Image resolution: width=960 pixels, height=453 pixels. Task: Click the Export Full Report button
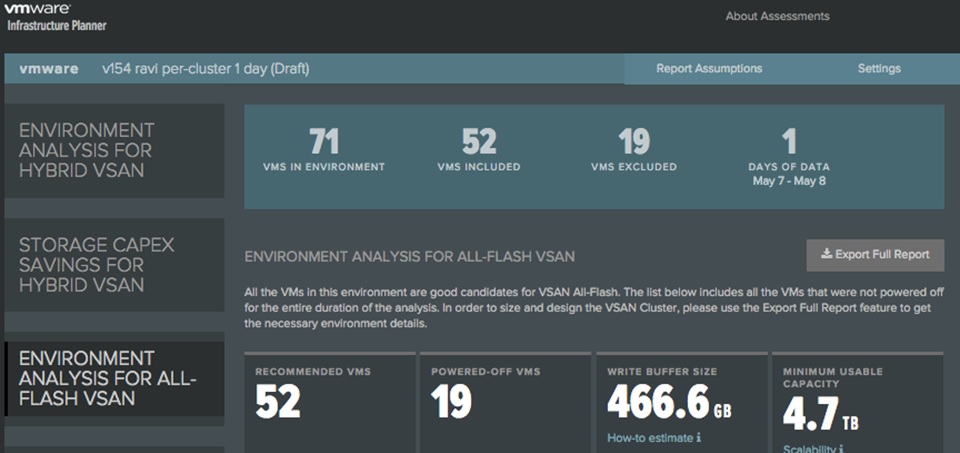click(875, 255)
